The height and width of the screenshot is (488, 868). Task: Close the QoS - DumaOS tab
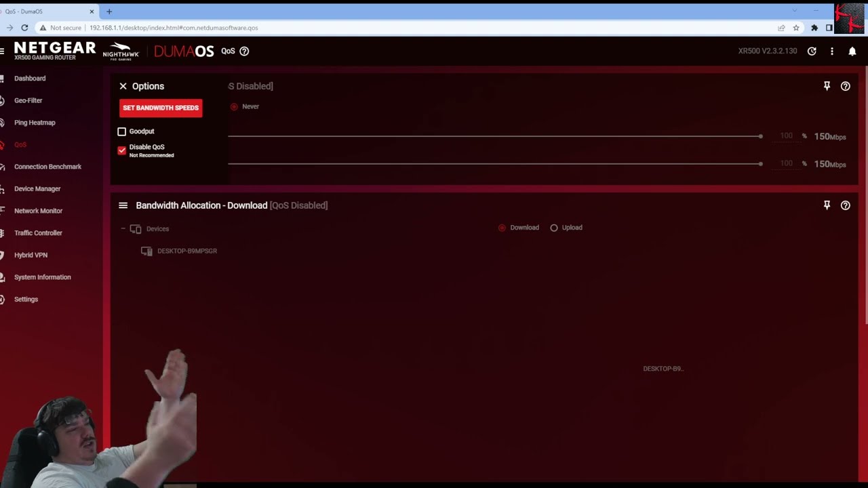(x=92, y=12)
